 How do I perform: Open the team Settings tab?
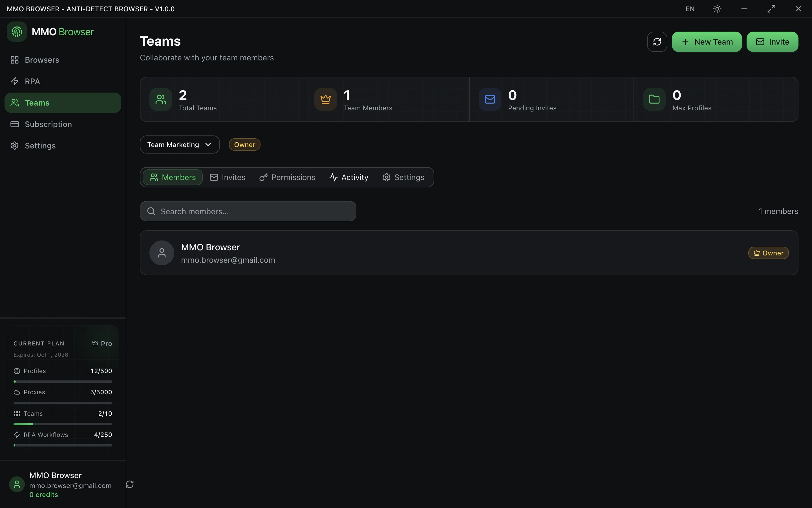[x=403, y=177]
